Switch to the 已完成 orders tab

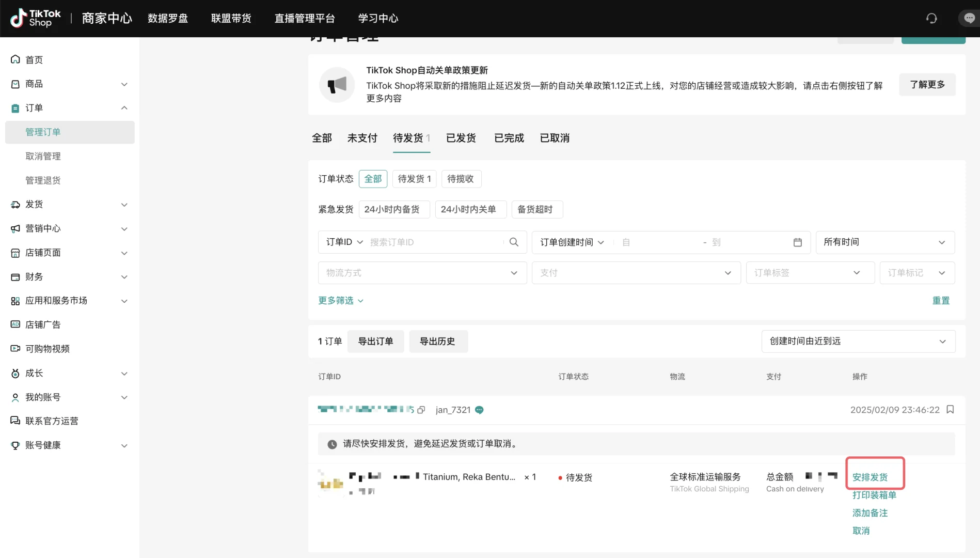[x=509, y=138]
